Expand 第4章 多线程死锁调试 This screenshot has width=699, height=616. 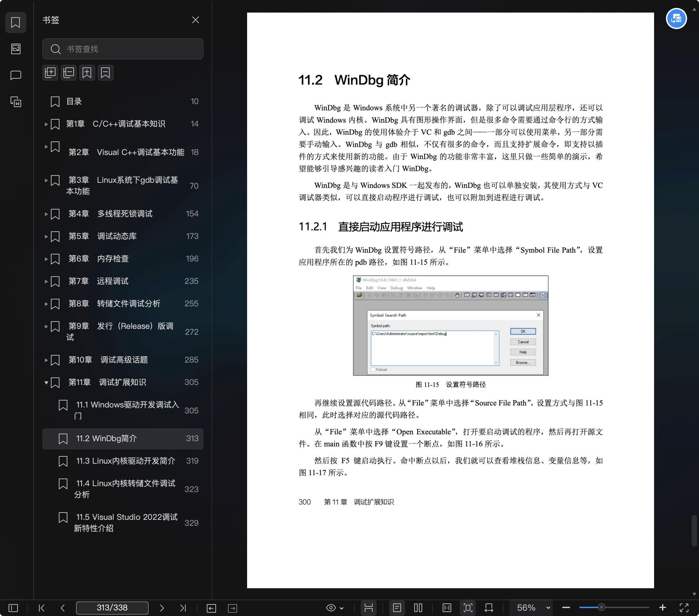coord(46,214)
